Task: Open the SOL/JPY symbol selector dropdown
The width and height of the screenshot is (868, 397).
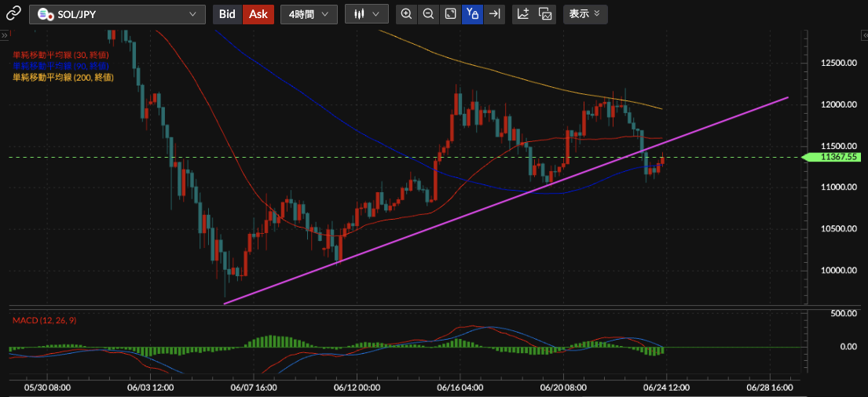Action: (117, 14)
